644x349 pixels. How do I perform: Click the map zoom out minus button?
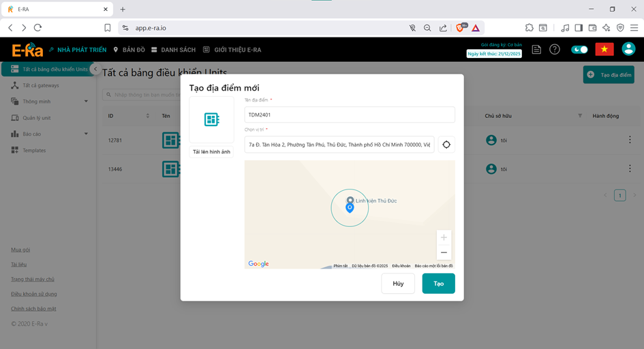pos(444,252)
